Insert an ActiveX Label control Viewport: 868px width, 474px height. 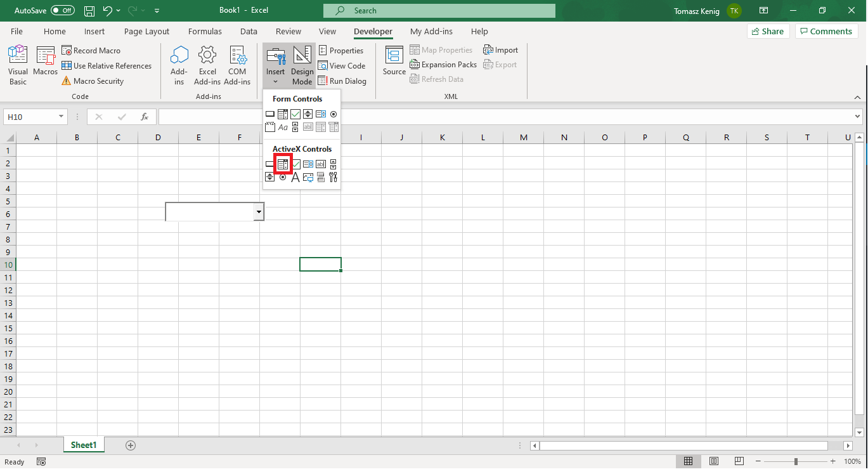click(x=295, y=177)
